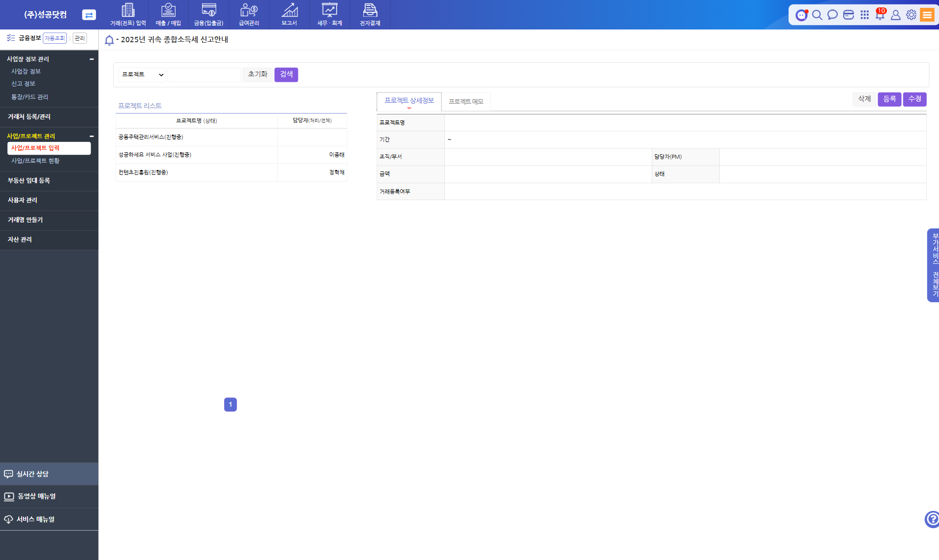Open 동영상 매뉴얼 video manual
Screen dimensions: 939x560
[x=49, y=496]
